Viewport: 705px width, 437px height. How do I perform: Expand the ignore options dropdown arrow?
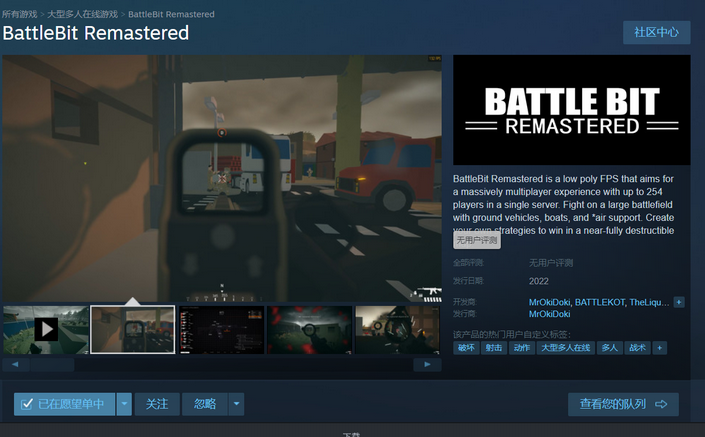(236, 404)
